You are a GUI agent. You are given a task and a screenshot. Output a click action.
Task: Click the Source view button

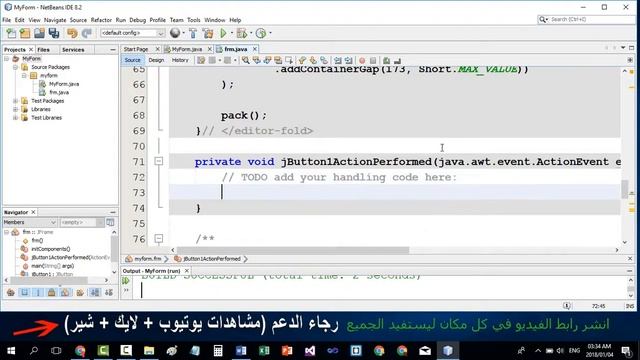tap(132, 60)
